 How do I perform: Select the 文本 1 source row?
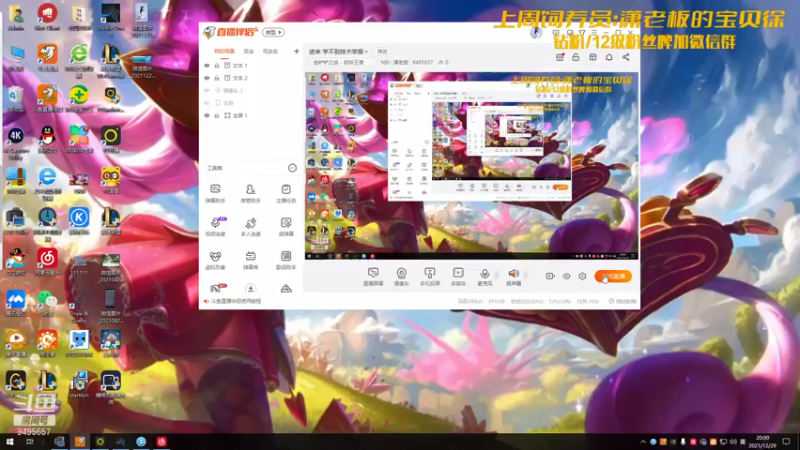(x=251, y=65)
